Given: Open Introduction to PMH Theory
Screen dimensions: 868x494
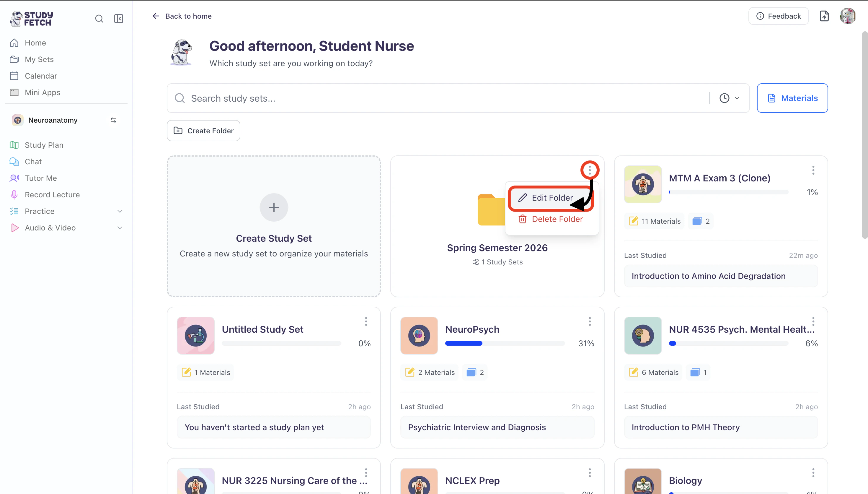Looking at the screenshot, I should tap(721, 428).
